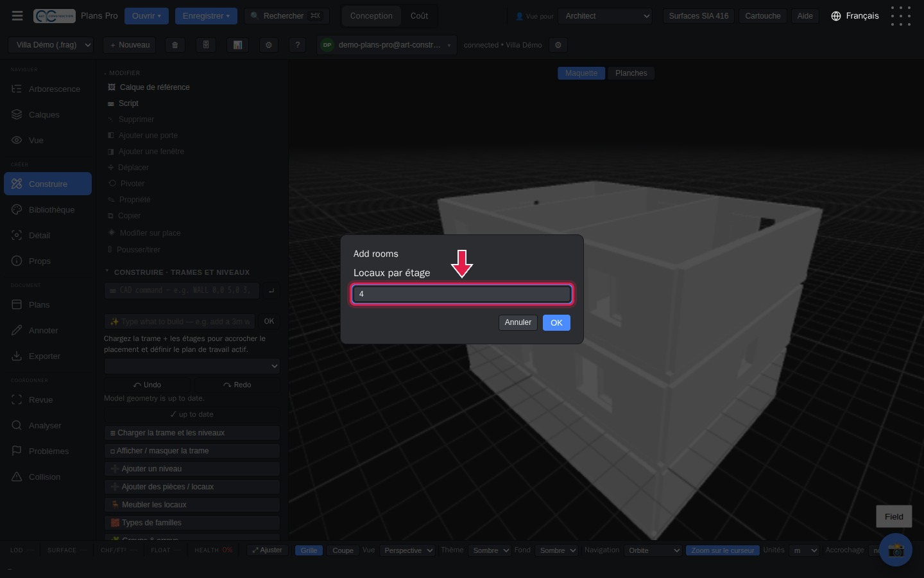Open Collision in the sidebar
The image size is (924, 578).
tap(47, 477)
